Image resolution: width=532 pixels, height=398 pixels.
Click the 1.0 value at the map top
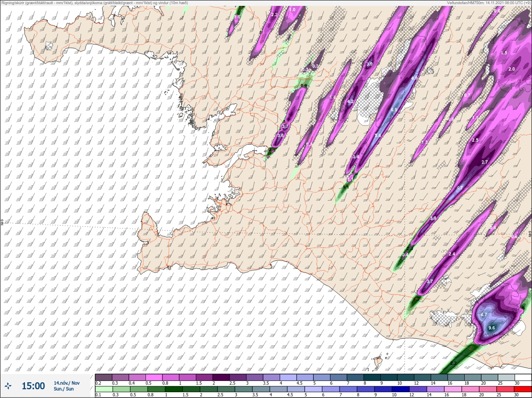coord(292,10)
